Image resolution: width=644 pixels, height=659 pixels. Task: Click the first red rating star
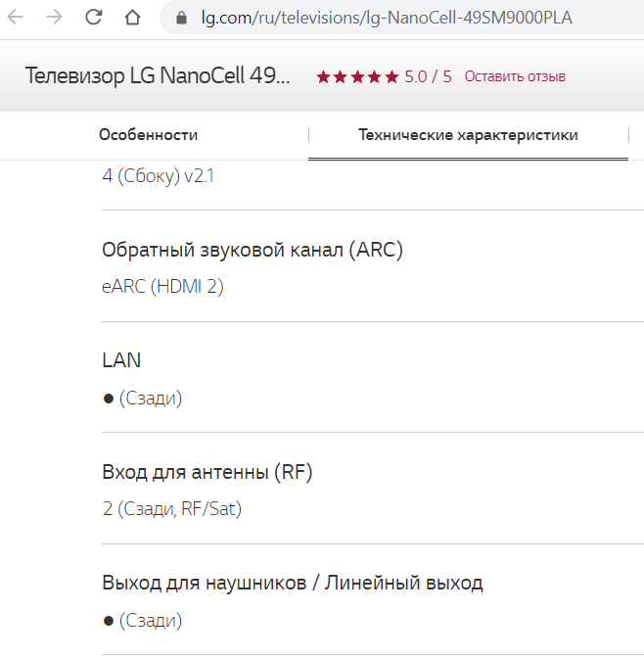[x=323, y=76]
